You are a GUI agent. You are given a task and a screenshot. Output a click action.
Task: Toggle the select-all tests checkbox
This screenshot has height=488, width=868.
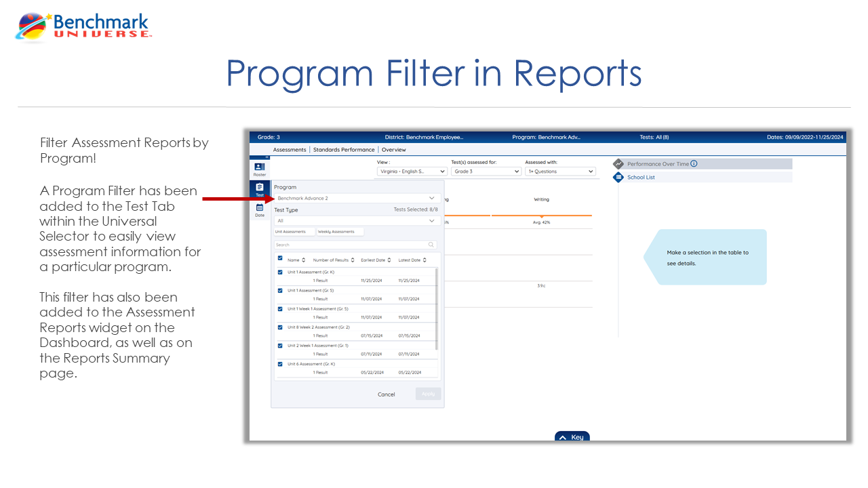[x=280, y=258]
